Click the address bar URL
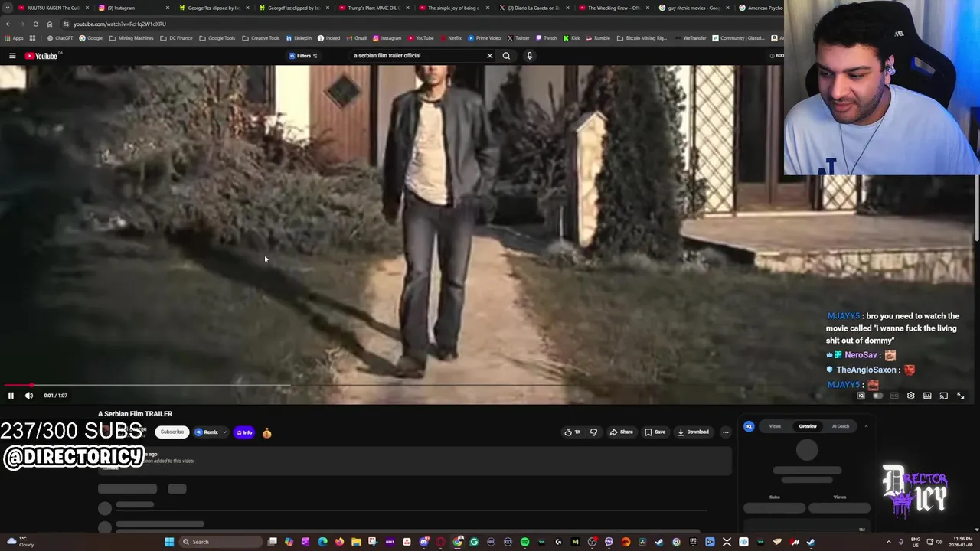The image size is (980, 551). [119, 24]
